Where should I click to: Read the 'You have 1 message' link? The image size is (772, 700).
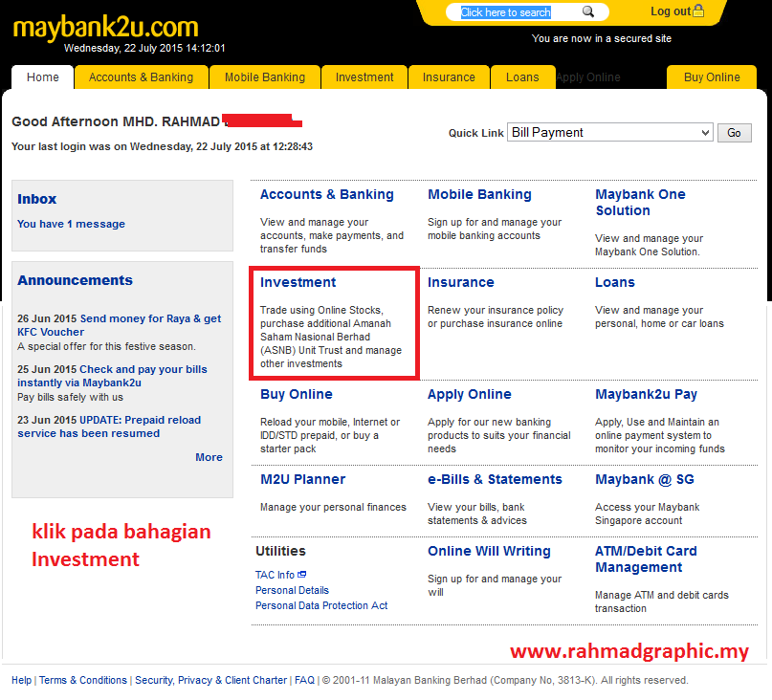[72, 224]
